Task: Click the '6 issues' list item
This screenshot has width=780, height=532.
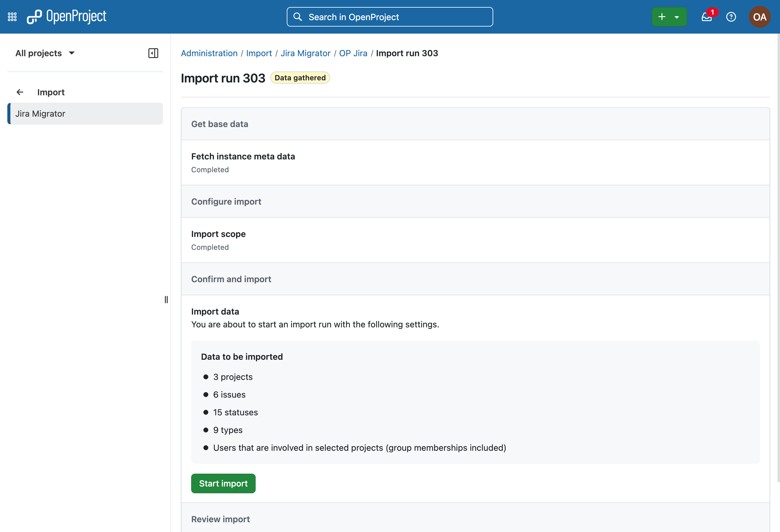Action: (x=229, y=395)
